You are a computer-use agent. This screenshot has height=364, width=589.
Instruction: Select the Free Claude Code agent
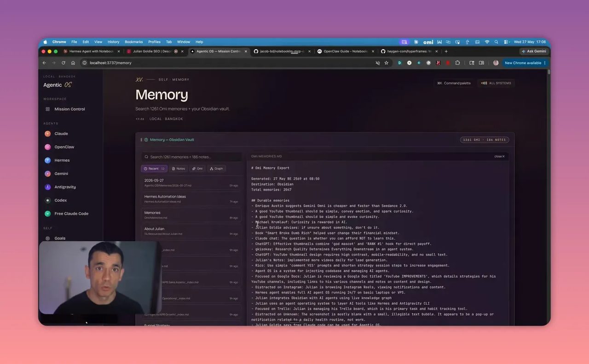[66, 214]
